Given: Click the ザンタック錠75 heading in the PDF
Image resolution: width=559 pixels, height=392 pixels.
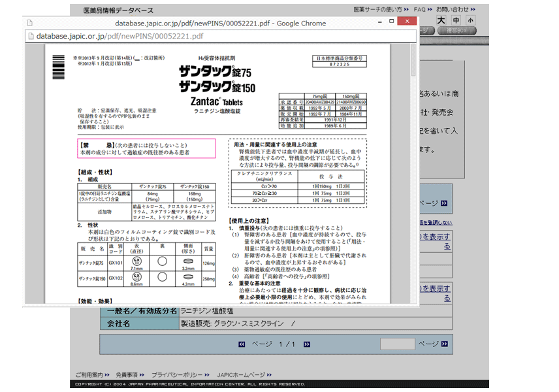Looking at the screenshot, I should (215, 72).
